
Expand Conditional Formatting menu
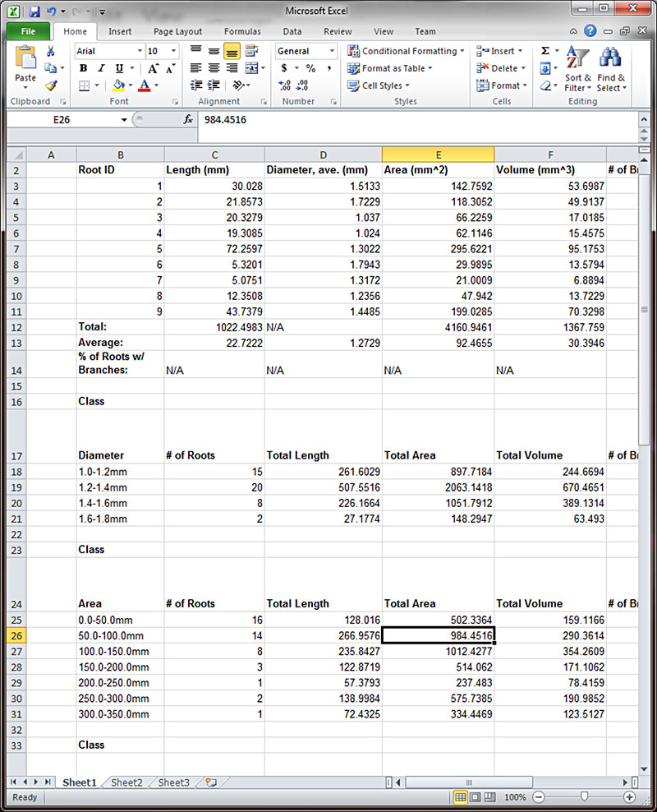tap(406, 51)
